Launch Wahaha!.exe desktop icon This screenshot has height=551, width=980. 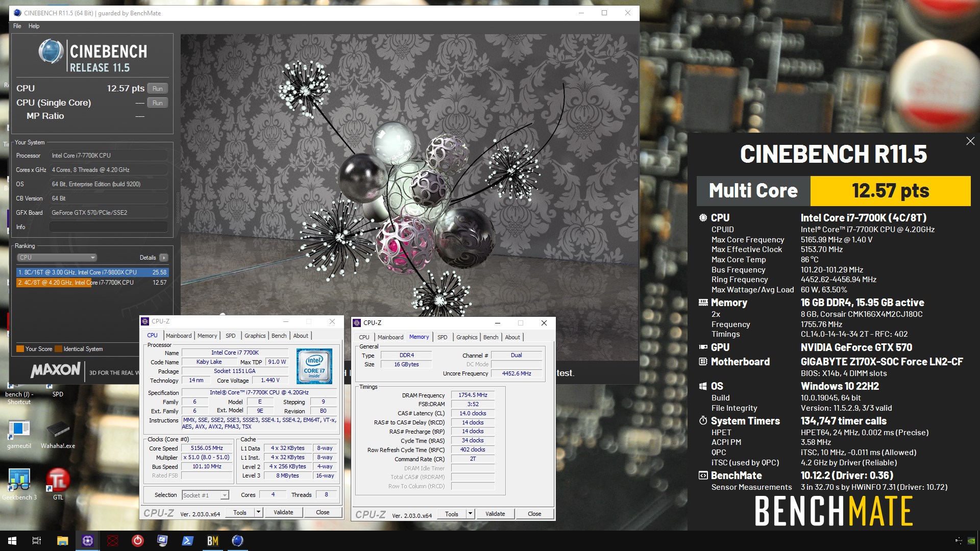[x=58, y=434]
